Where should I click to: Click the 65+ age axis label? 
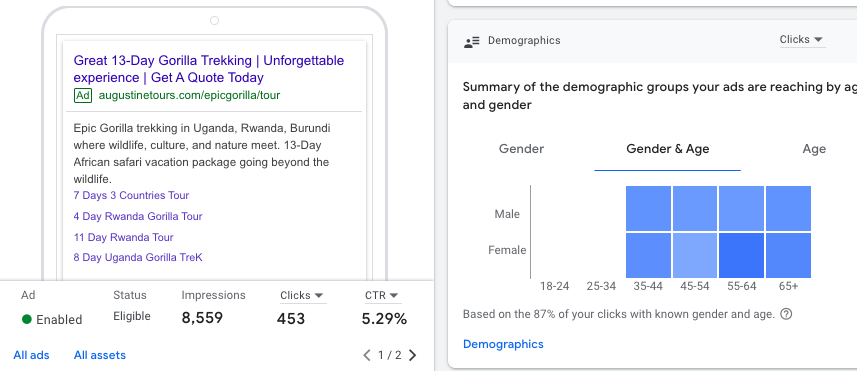(x=789, y=286)
